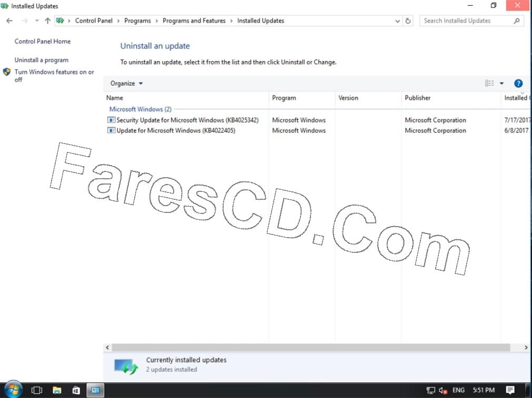Click the Control Panel taskbar button
The image size is (532, 398).
click(x=95, y=390)
